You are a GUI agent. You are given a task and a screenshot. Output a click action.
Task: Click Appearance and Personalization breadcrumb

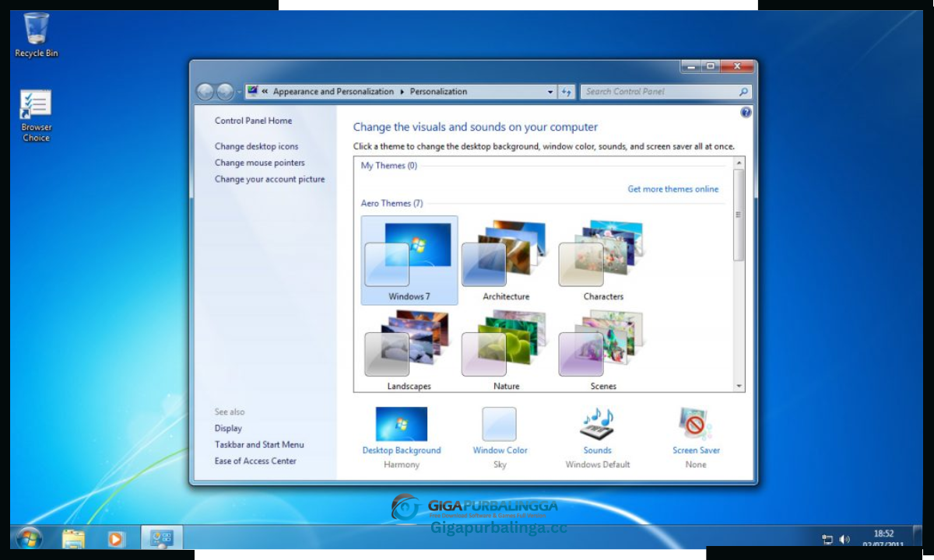333,92
